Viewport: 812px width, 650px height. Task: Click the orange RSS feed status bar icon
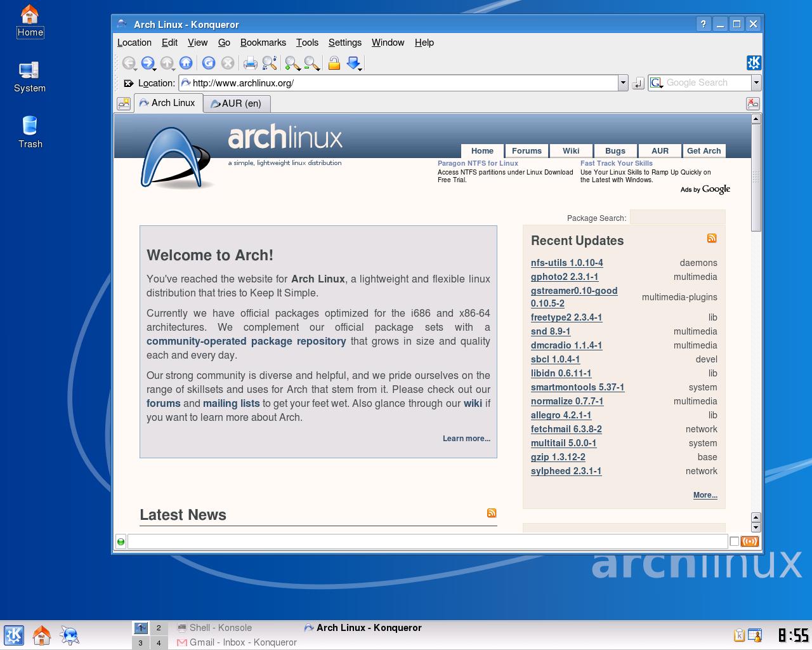[x=750, y=541]
